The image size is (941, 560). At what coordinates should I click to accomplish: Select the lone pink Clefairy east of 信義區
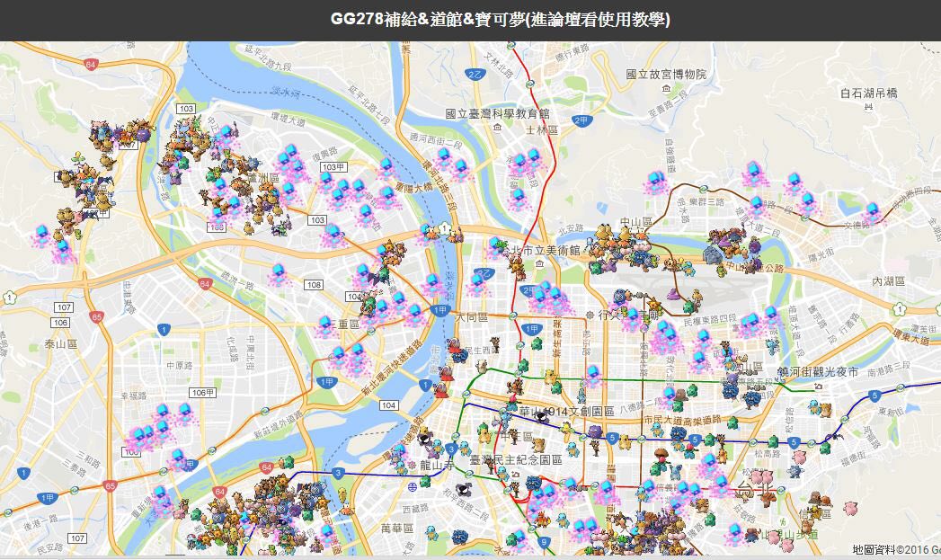(850, 509)
